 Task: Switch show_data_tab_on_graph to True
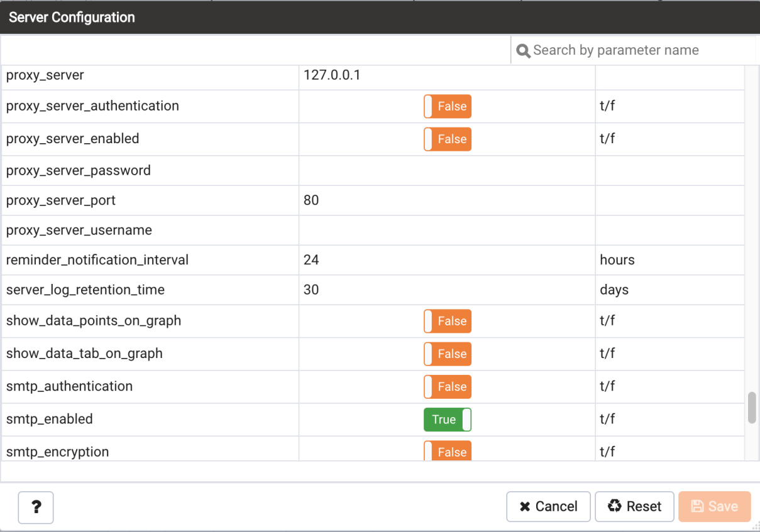coord(448,354)
